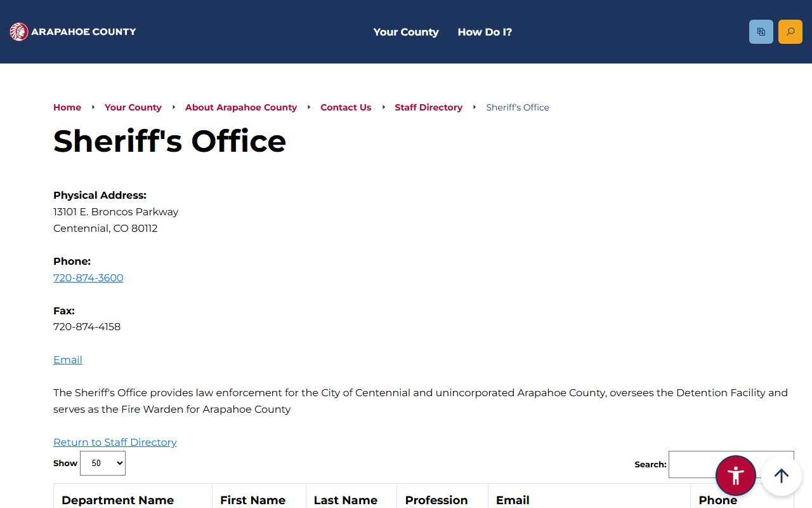Go to Home breadcrumb
Image resolution: width=812 pixels, height=508 pixels.
(x=67, y=107)
